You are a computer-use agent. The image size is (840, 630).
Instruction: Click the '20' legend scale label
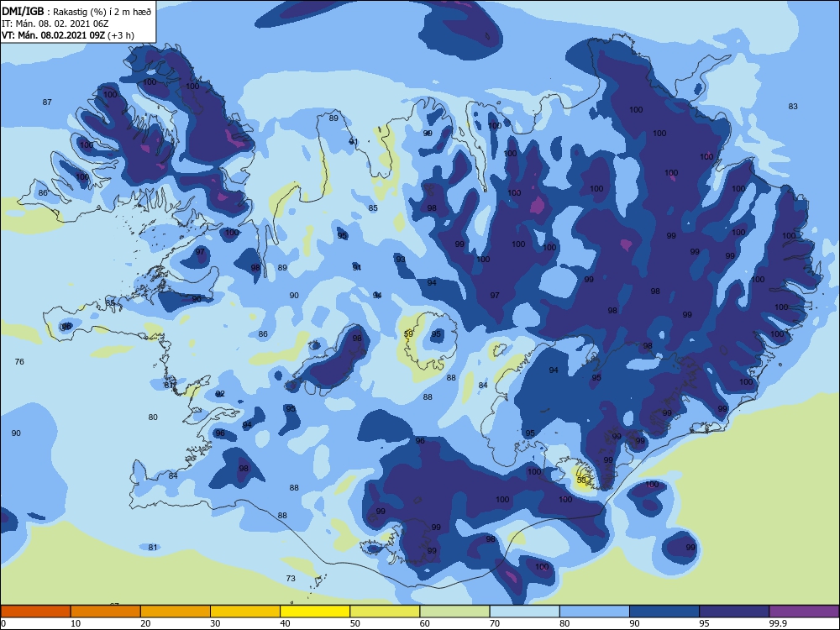(x=145, y=623)
